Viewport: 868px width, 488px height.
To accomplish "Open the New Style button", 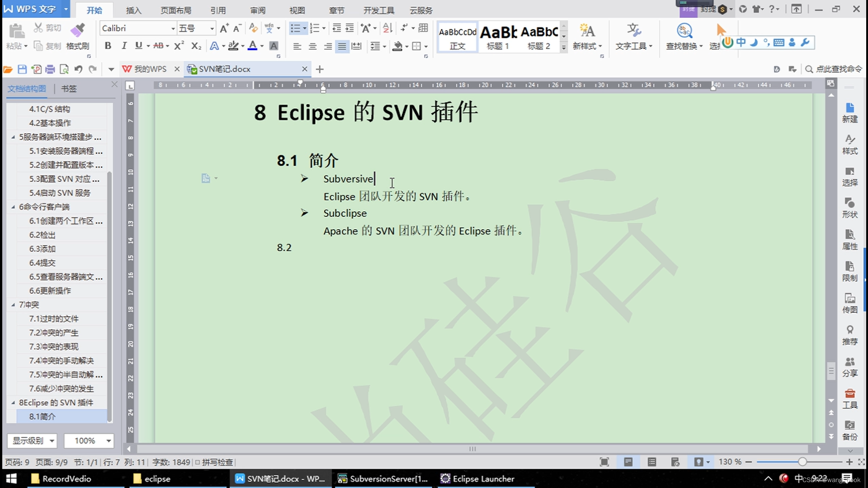I will point(587,36).
